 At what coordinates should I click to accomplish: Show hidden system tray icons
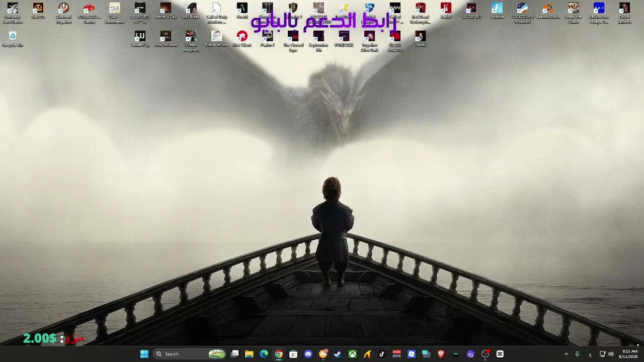pyautogui.click(x=566, y=354)
